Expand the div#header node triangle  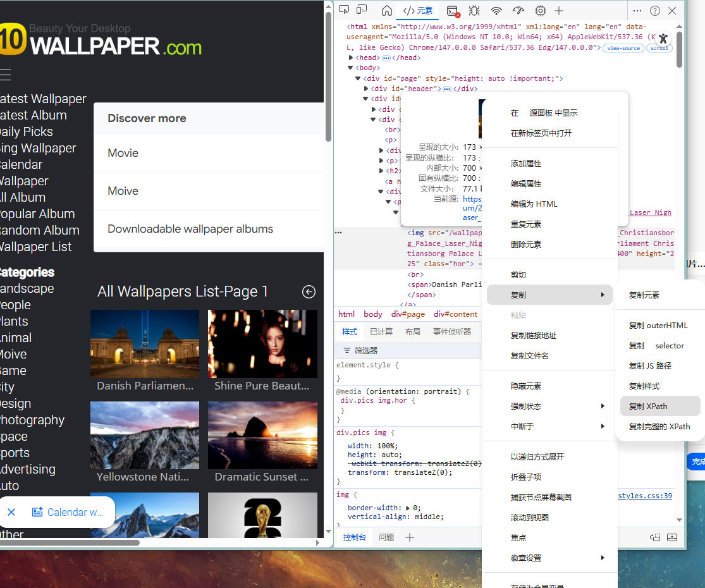tap(366, 89)
